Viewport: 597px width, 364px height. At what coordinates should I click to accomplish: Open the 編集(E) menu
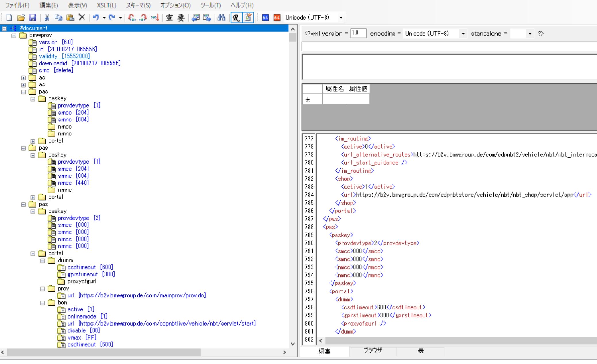(49, 5)
